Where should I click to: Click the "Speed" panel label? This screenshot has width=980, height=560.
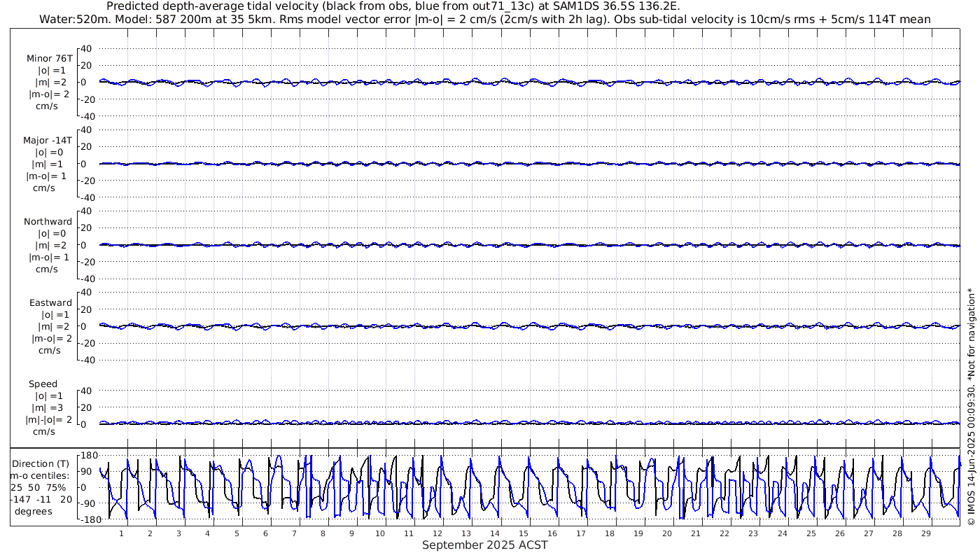click(43, 384)
